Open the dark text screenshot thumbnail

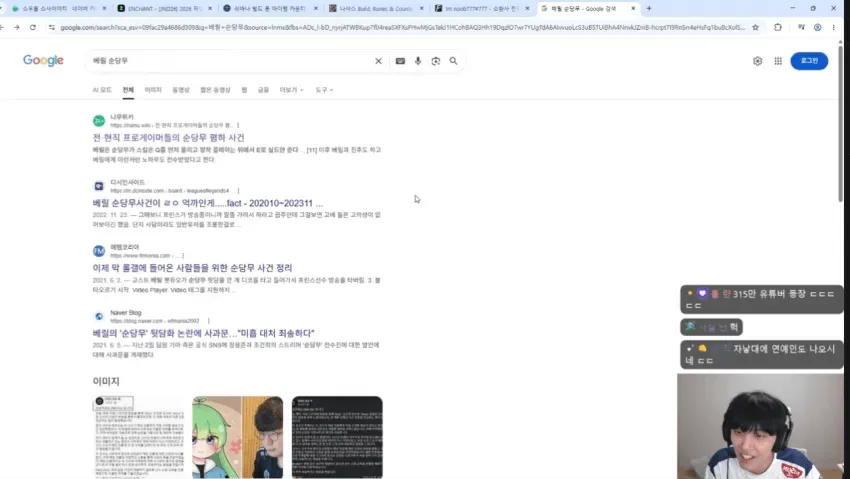click(337, 437)
